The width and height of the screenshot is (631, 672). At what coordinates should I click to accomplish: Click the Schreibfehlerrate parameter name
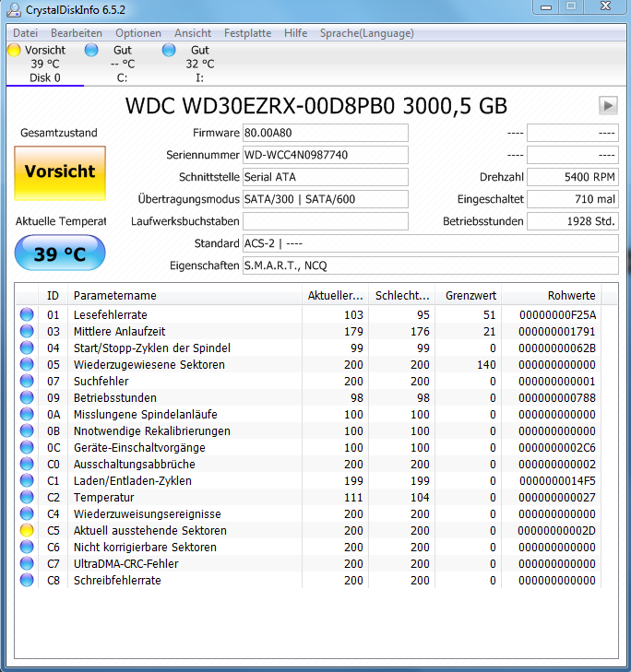(117, 581)
